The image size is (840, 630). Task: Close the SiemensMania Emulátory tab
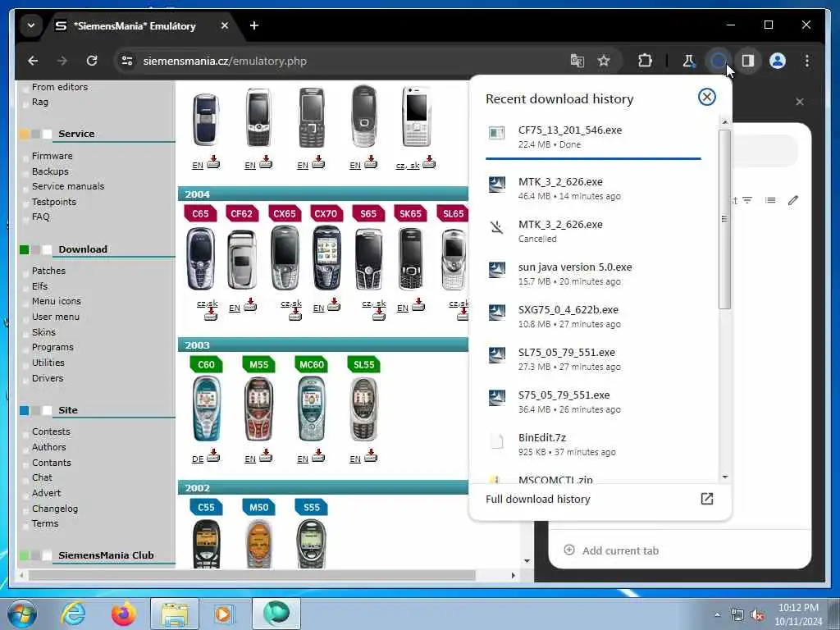(x=225, y=25)
